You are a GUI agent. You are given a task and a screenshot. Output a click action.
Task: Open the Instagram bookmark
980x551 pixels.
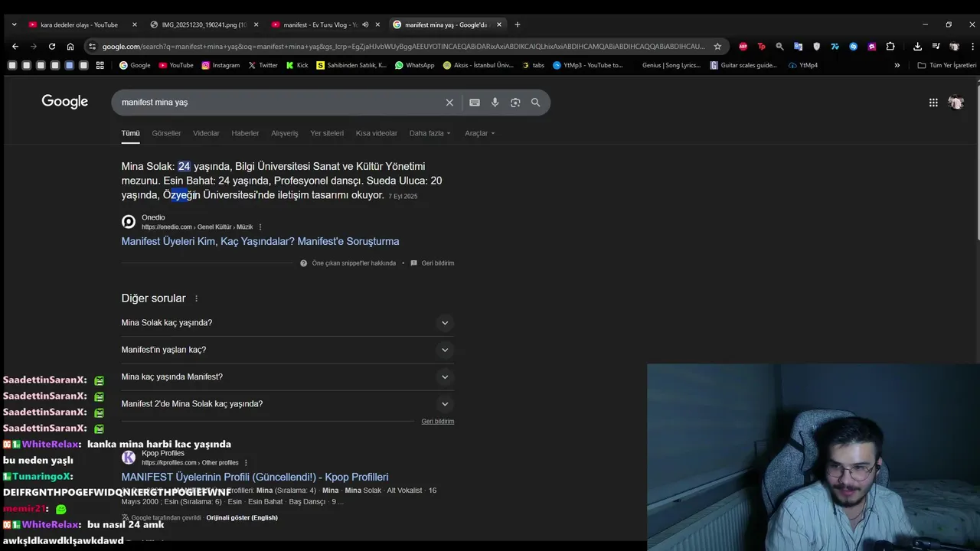pos(220,65)
